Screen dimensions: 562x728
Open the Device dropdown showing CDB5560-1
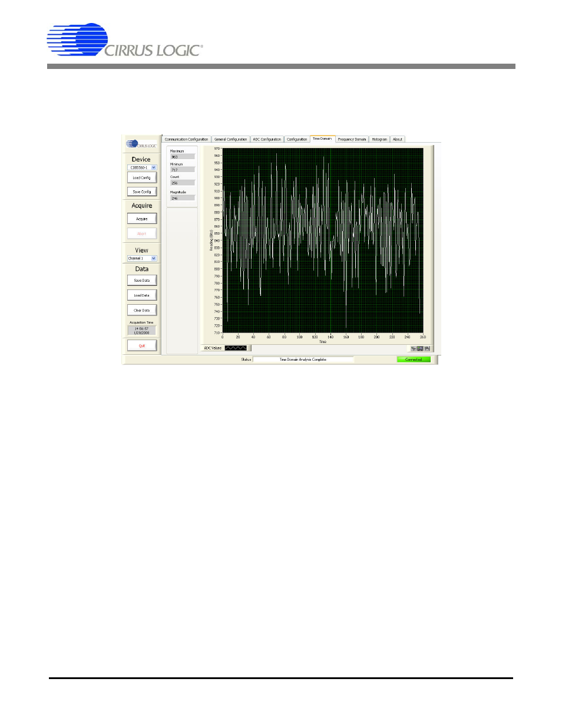154,167
